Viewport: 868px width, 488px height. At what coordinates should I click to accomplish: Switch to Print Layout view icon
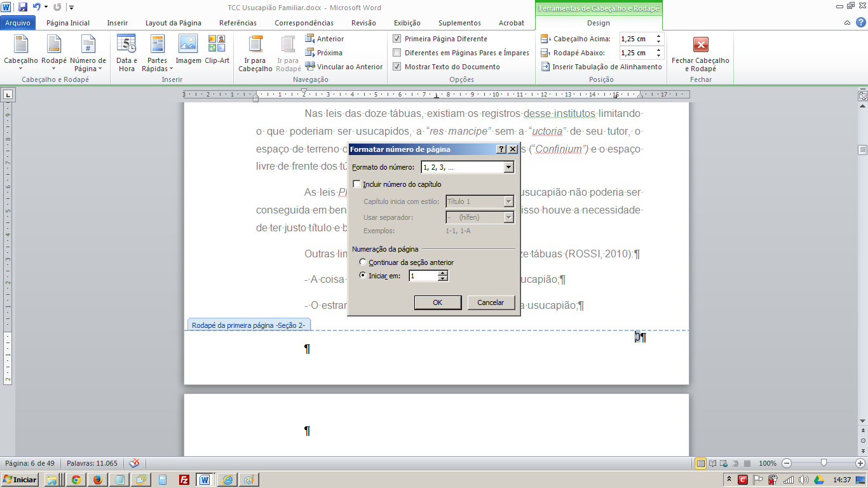pos(701,463)
